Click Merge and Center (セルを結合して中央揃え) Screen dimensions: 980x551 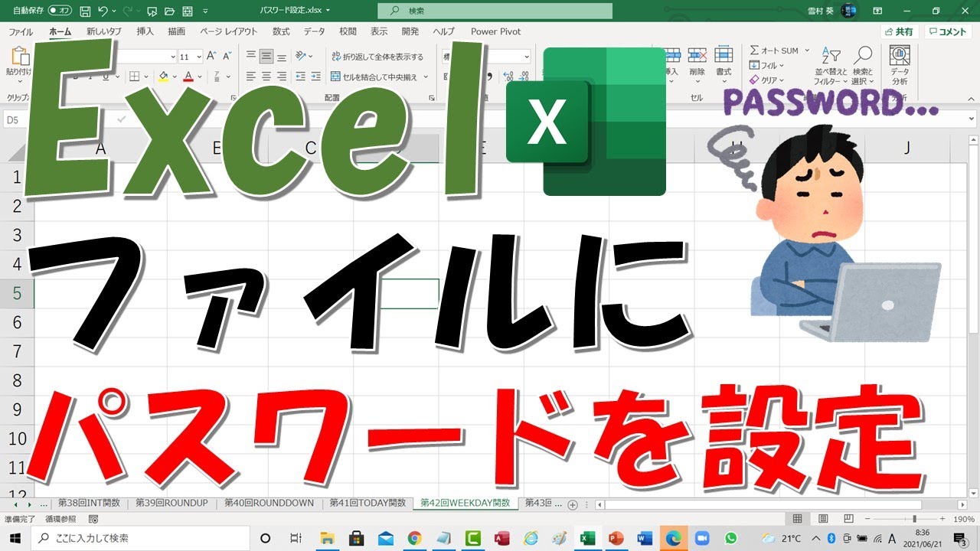[374, 77]
